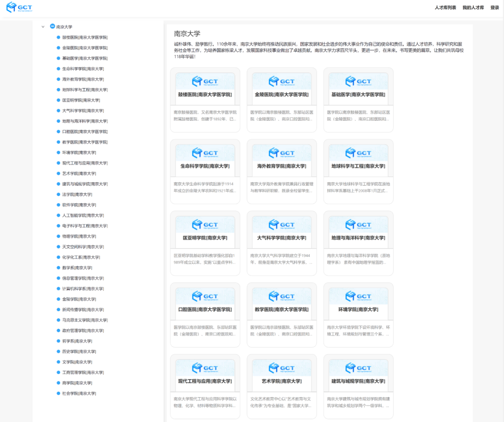Click the blue minus icon beside 南京大学
The height and width of the screenshot is (422, 504).
(52, 26)
